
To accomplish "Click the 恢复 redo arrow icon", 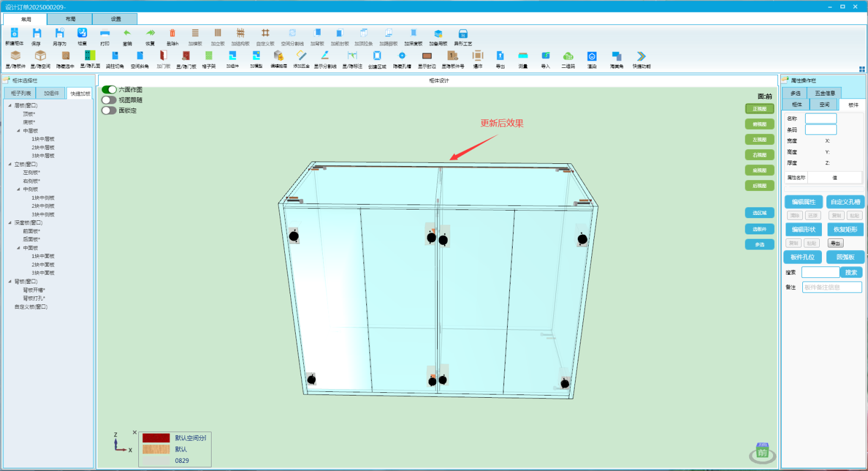I will 150,34.
